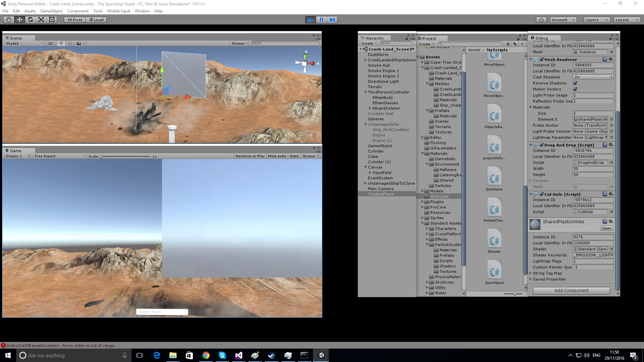Select the Rect Transform tool
This screenshot has width=644, height=362.
[52, 19]
